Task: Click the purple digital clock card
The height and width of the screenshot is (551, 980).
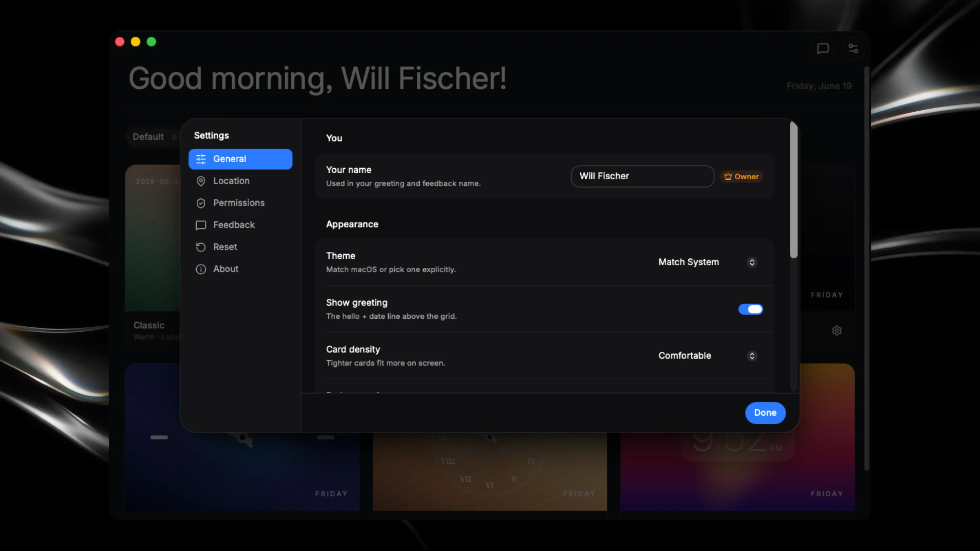Action: pyautogui.click(x=737, y=471)
